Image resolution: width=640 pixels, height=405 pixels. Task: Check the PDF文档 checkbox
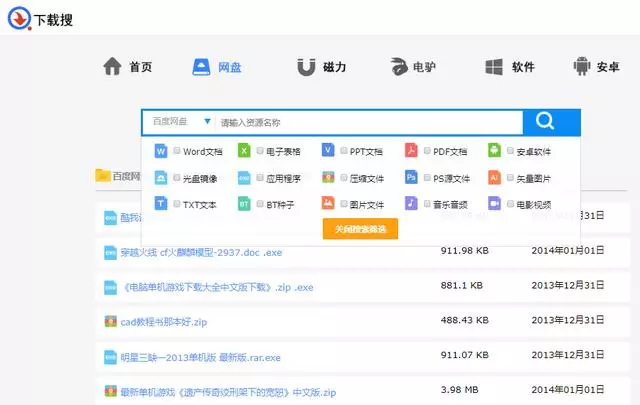[x=427, y=151]
